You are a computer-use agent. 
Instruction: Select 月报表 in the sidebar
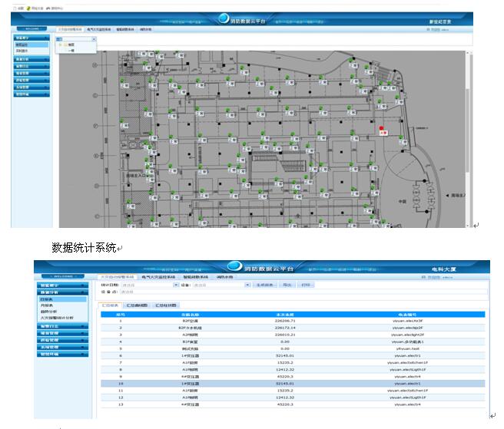[x=48, y=305]
